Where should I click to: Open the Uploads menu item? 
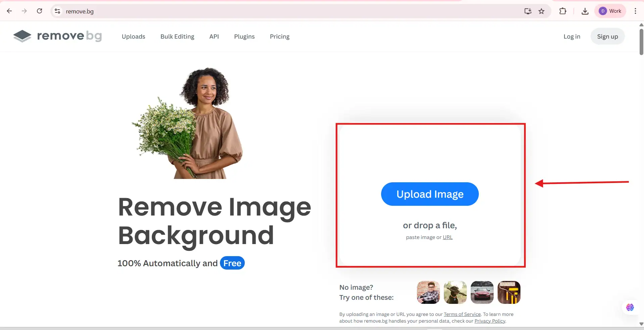tap(133, 37)
